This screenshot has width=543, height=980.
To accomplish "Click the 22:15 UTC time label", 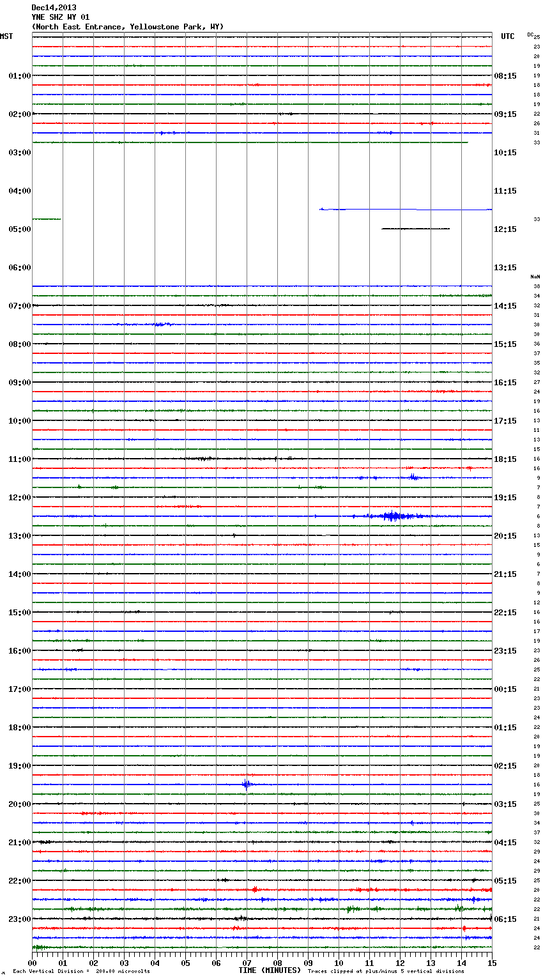I will pos(505,613).
